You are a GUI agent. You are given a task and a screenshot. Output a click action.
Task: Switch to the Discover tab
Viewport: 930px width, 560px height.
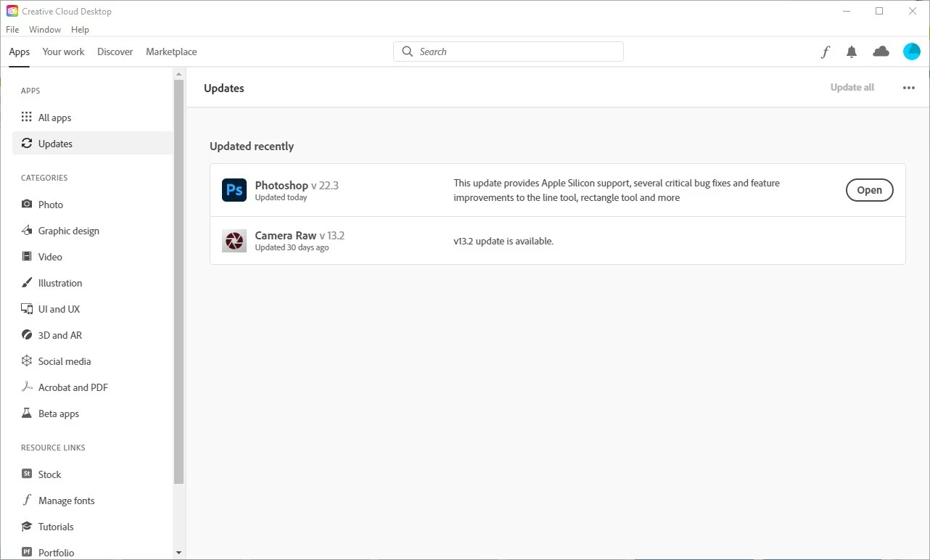(115, 52)
